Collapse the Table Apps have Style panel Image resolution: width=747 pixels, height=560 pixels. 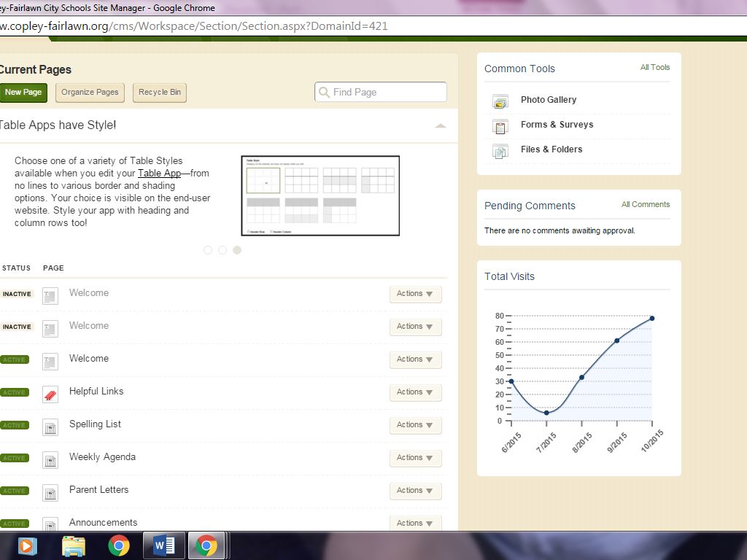pyautogui.click(x=440, y=125)
